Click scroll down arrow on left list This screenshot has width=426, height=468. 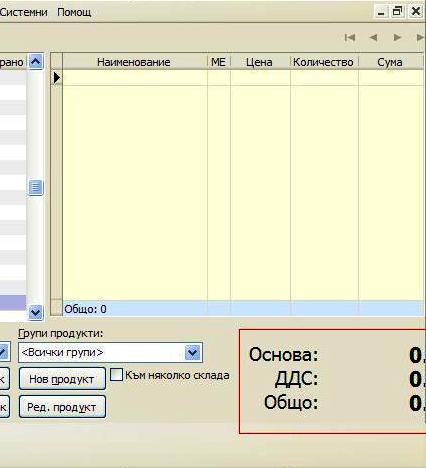[35, 313]
